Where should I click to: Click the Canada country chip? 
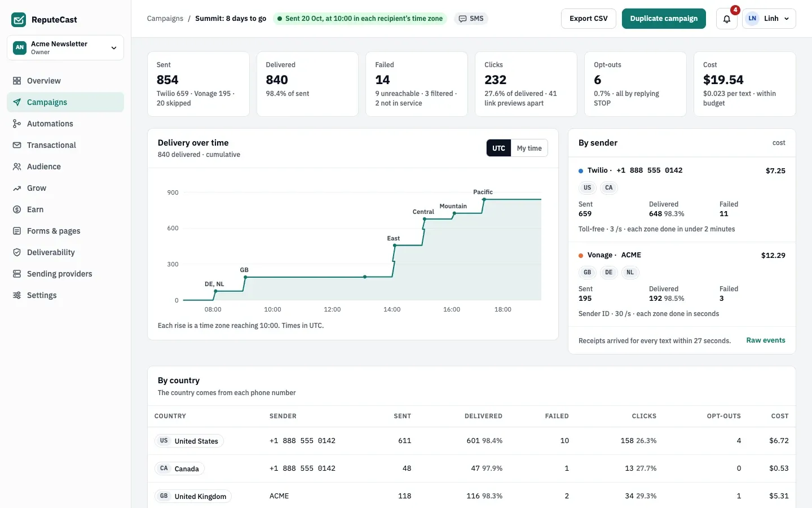179,468
